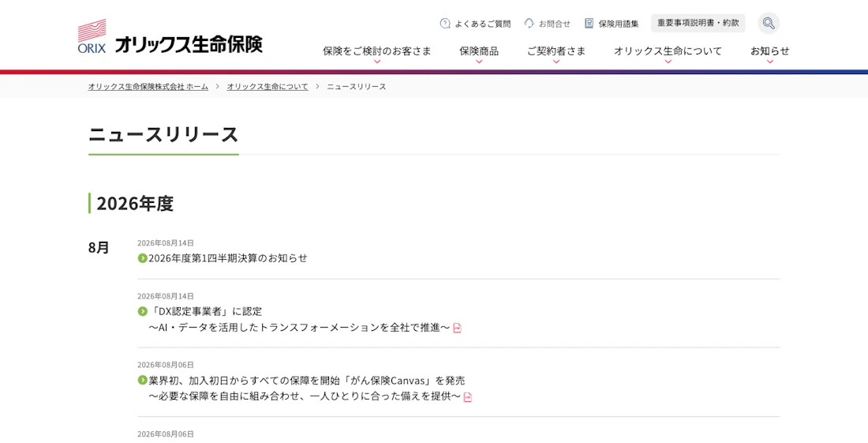Click green arrow bullet for 第1四半期決算 item
868x443 pixels.
(x=142, y=258)
